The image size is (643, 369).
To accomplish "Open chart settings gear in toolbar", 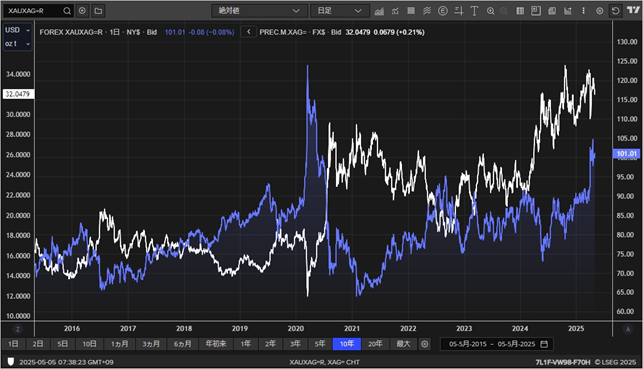I will tap(600, 11).
